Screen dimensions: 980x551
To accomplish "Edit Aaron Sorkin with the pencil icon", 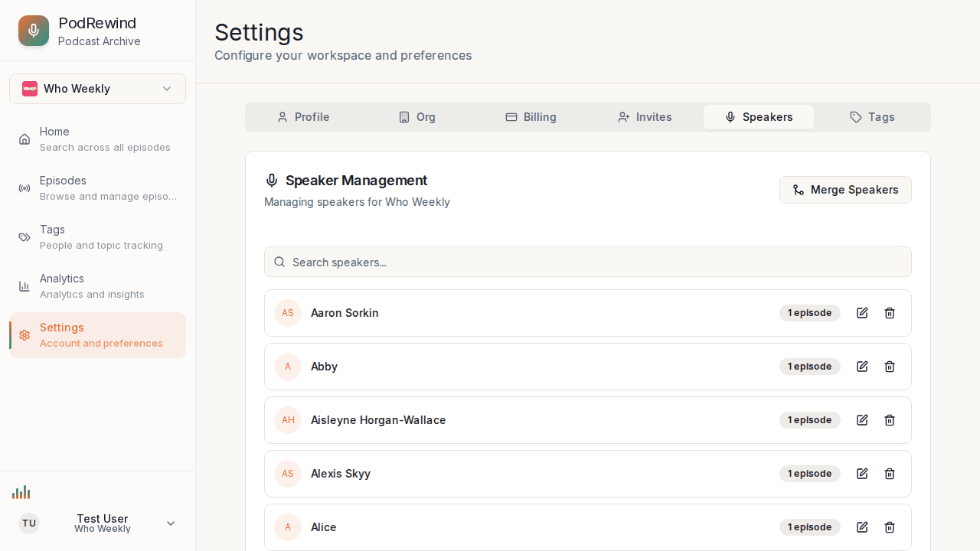I will (862, 313).
